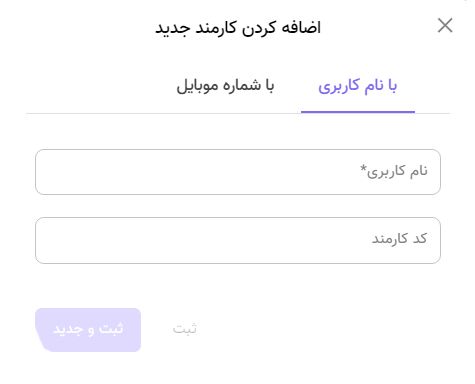The image size is (475, 384).
Task: Focus the نام کاربری username field
Action: [x=238, y=172]
